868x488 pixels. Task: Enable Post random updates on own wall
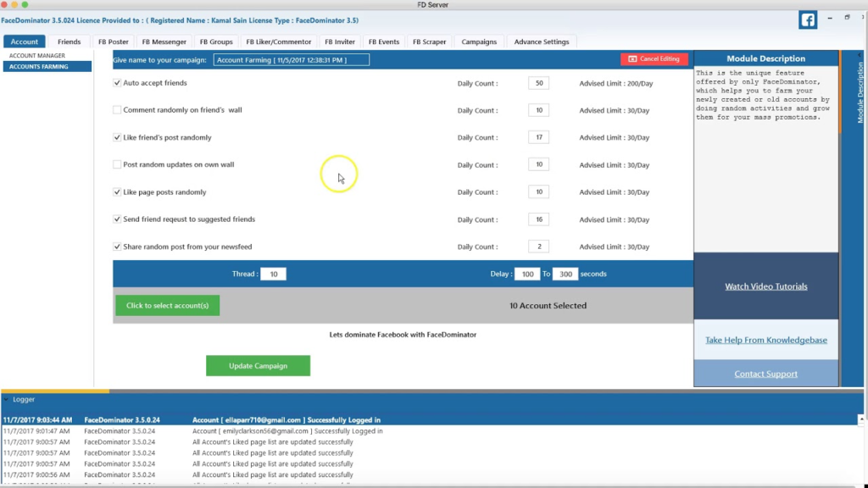coord(117,164)
